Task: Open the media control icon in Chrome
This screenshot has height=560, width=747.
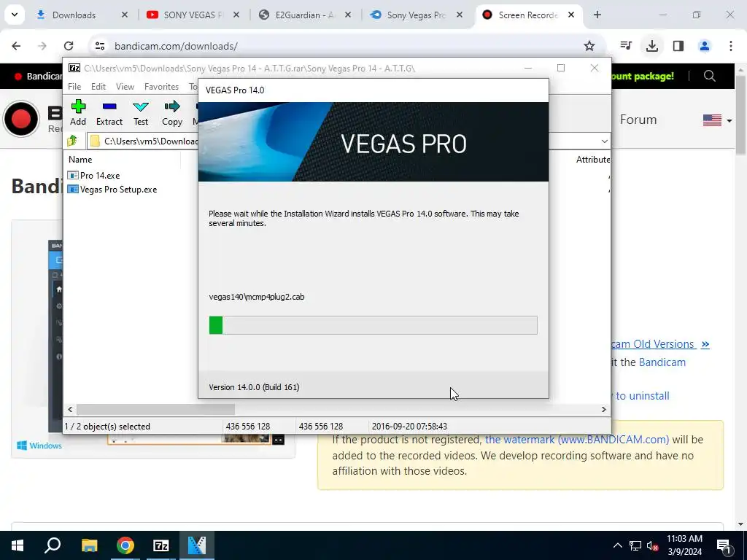Action: [x=626, y=46]
